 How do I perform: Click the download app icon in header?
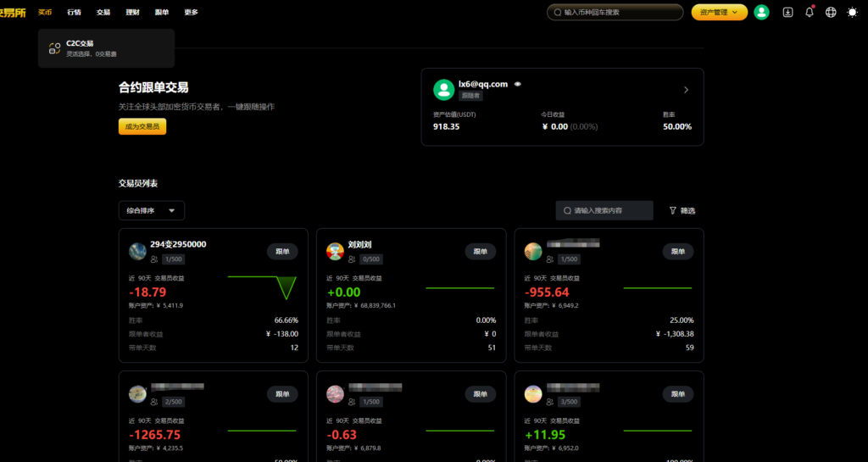[x=787, y=12]
